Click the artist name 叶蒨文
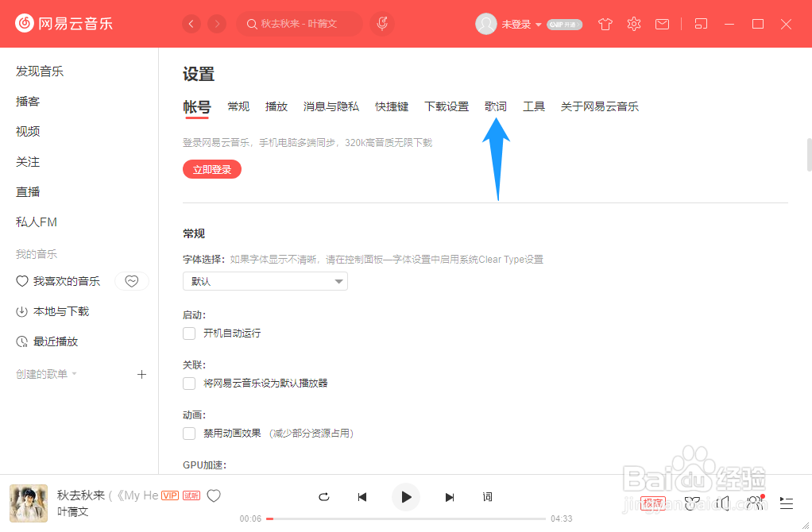Viewport: 812px width, 532px height. [x=72, y=512]
